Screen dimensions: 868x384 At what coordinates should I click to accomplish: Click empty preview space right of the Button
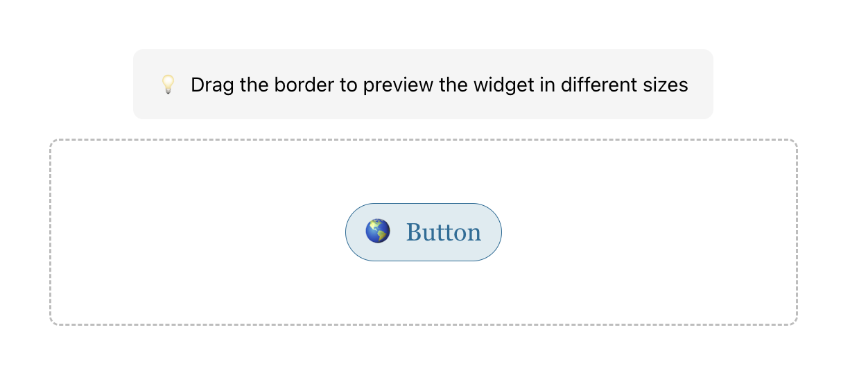coord(648,232)
